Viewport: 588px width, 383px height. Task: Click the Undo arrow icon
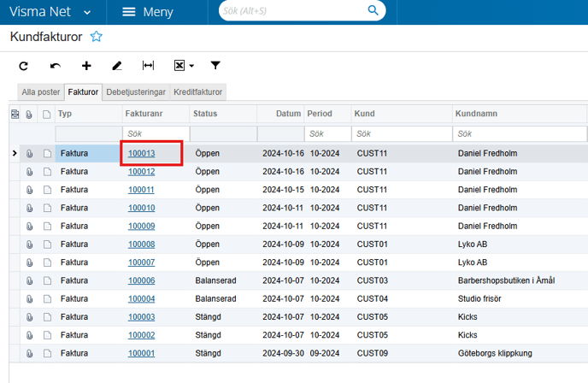pyautogui.click(x=55, y=66)
